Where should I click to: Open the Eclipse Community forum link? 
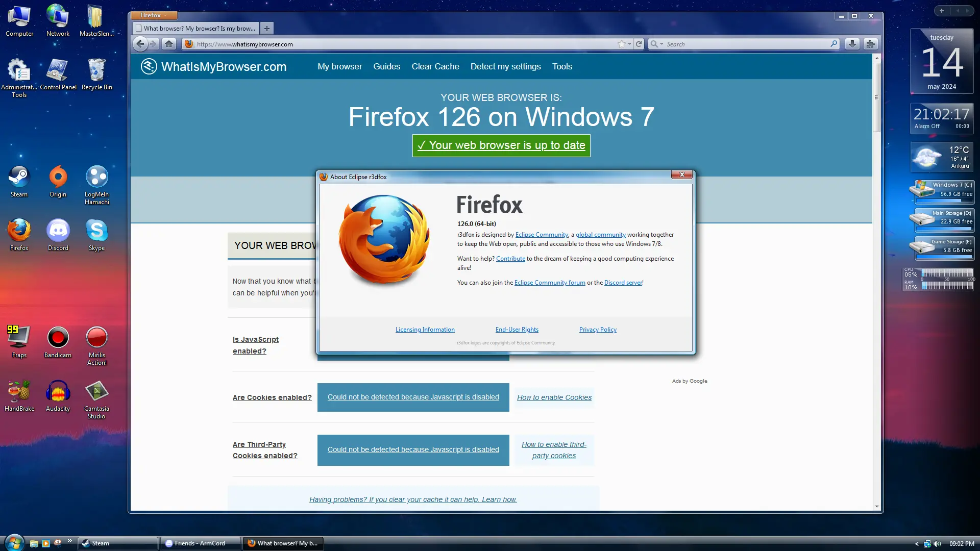tap(550, 283)
